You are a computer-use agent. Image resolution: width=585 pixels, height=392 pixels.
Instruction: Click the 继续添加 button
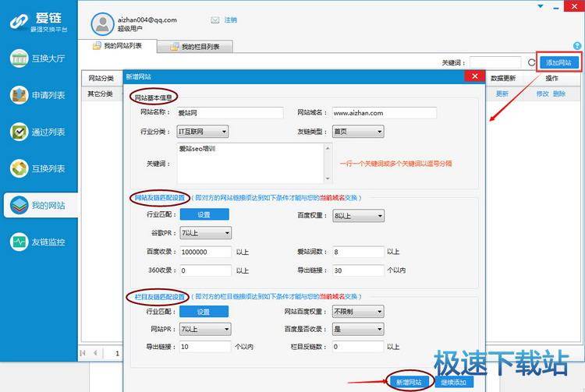[454, 383]
